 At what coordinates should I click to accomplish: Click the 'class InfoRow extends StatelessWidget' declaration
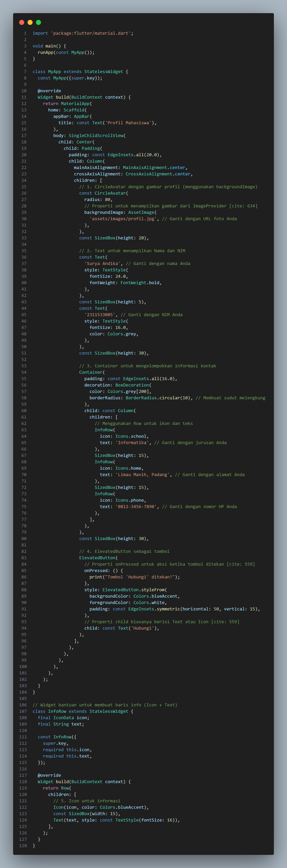[x=83, y=711]
